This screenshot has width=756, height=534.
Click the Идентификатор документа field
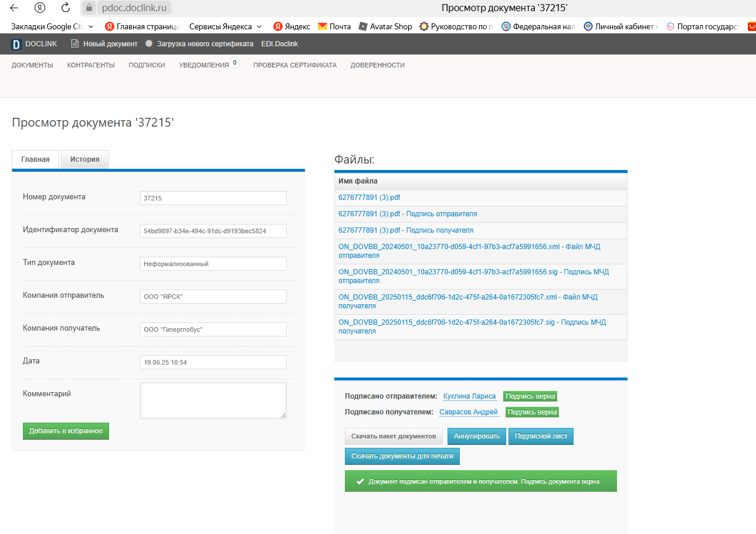(x=213, y=231)
